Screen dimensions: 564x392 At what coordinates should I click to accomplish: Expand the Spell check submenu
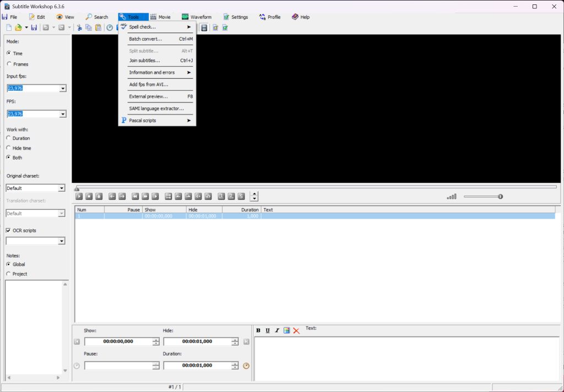(x=157, y=27)
